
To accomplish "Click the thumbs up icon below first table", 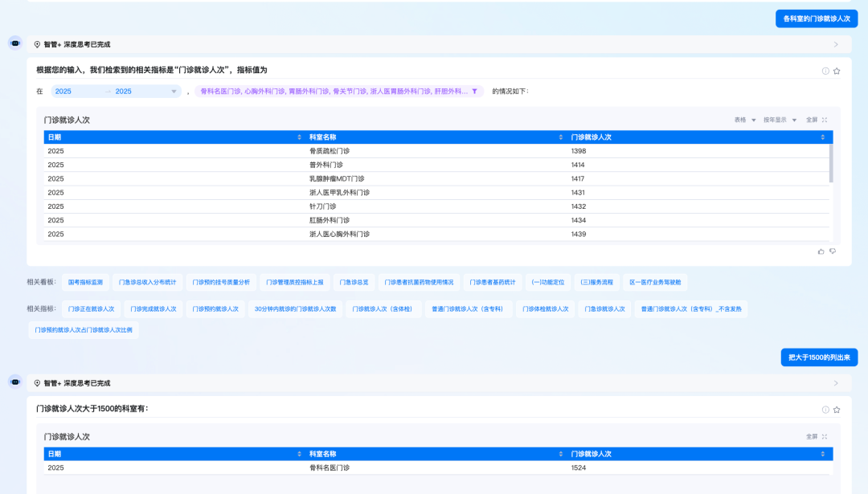I will [821, 251].
